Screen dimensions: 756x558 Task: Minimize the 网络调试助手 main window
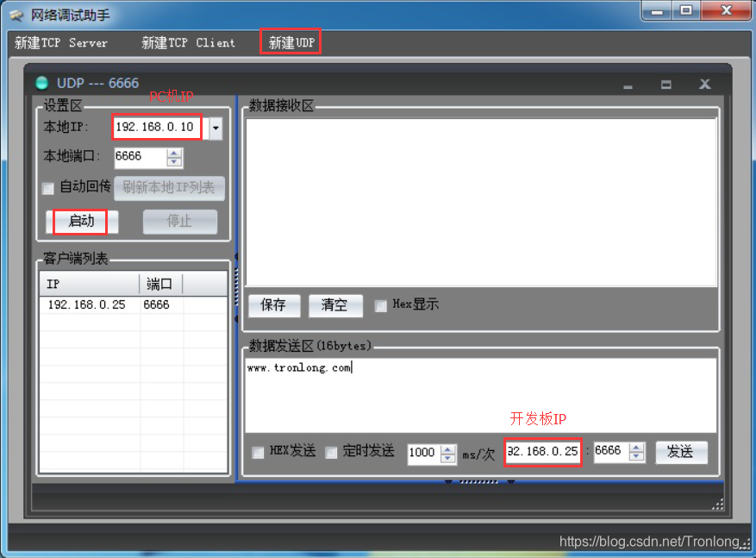657,10
